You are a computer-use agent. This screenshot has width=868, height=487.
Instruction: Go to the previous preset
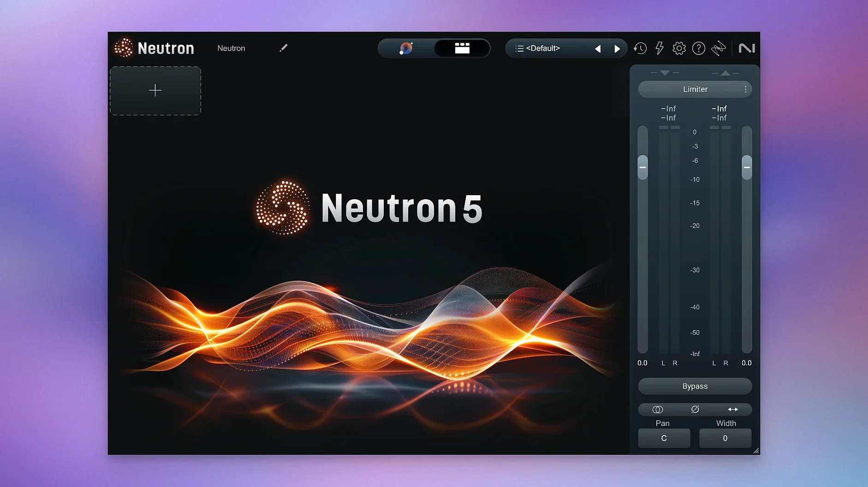[598, 48]
